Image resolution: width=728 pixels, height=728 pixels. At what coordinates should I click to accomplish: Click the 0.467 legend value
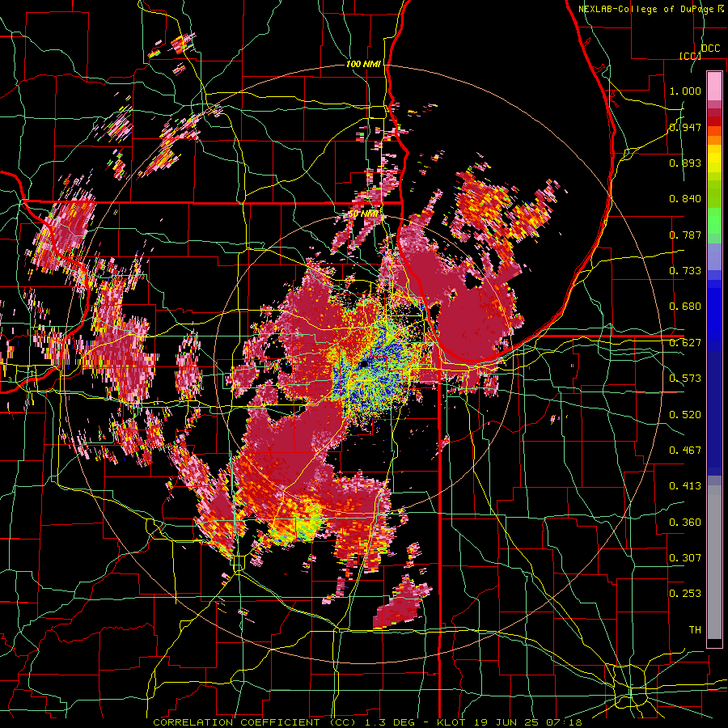click(685, 451)
